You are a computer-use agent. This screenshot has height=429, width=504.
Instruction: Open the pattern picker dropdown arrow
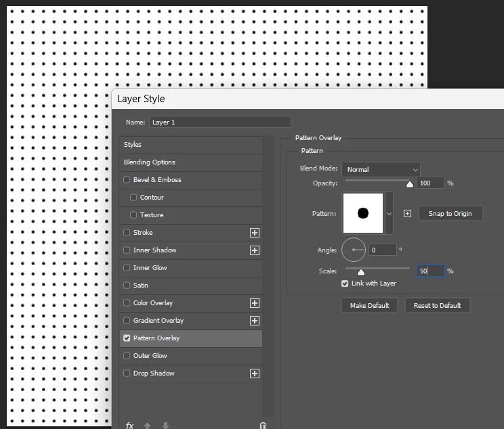[389, 214]
